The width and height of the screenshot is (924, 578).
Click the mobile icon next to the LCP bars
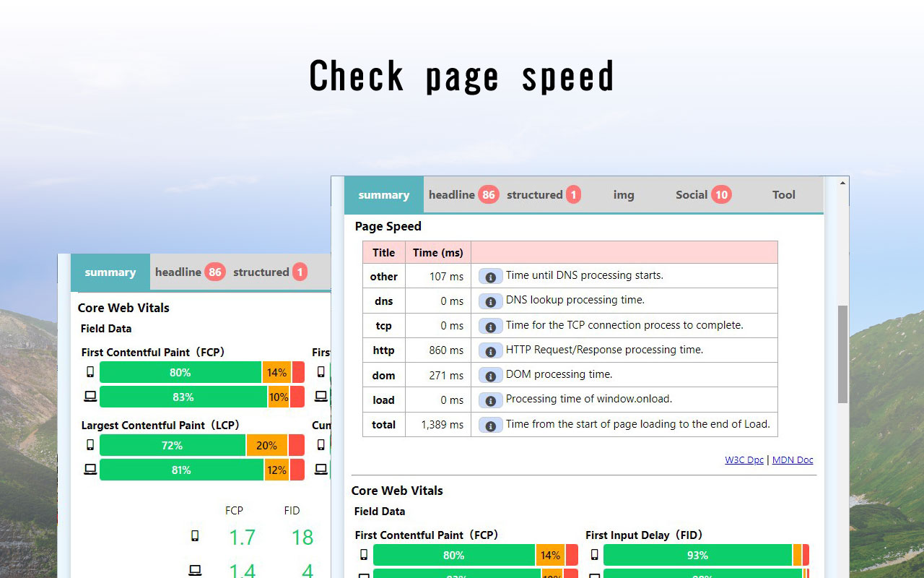(x=90, y=445)
